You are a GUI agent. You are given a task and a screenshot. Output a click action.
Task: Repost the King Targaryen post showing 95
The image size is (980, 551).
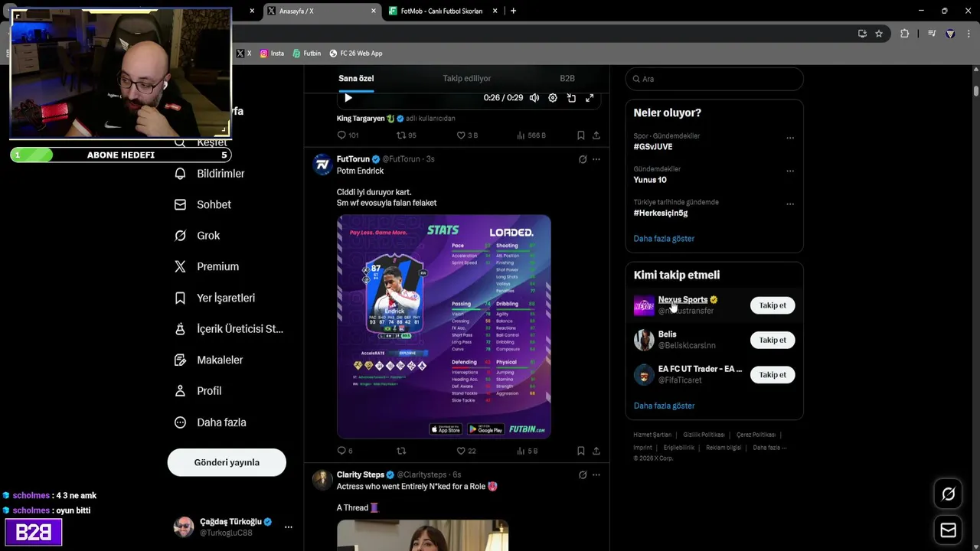(406, 135)
